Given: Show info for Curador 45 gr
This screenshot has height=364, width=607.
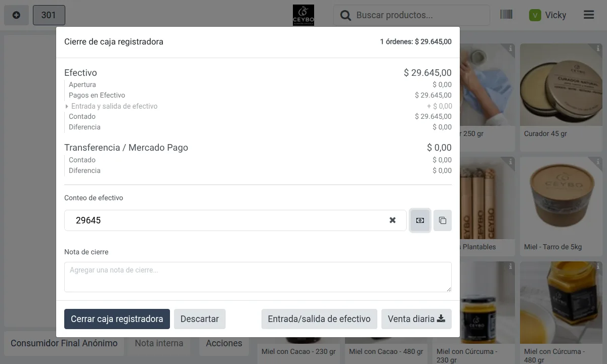Looking at the screenshot, I should (598, 49).
